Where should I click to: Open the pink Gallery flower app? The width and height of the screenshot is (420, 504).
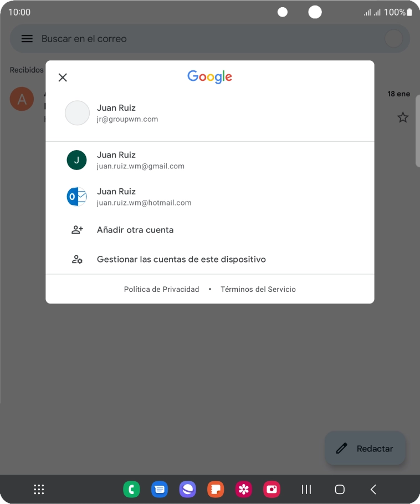(244, 489)
